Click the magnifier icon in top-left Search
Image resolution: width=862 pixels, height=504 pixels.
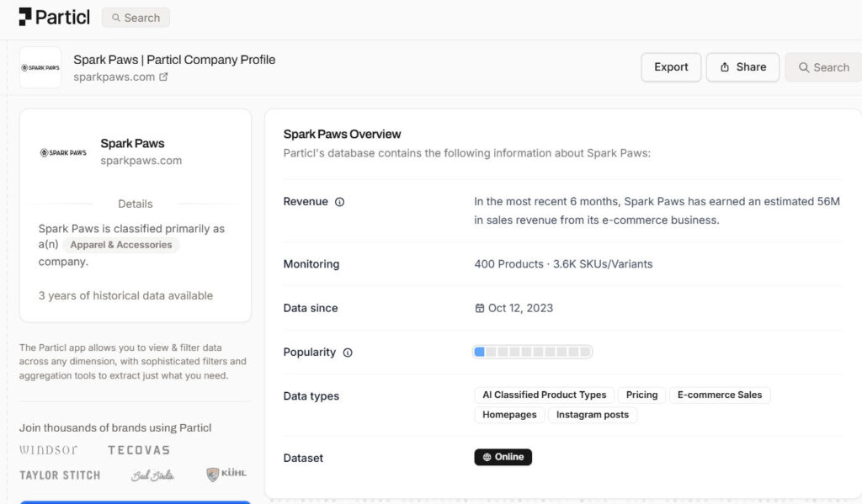point(116,18)
